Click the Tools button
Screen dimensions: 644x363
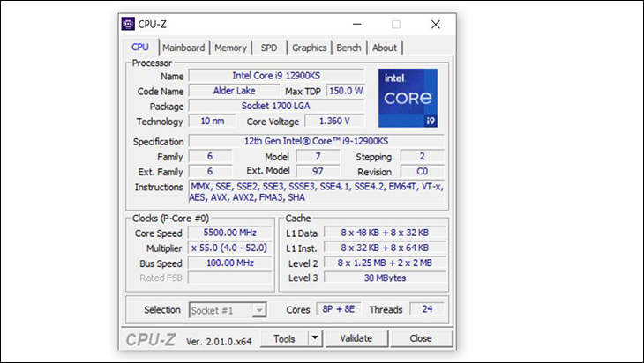click(x=284, y=339)
